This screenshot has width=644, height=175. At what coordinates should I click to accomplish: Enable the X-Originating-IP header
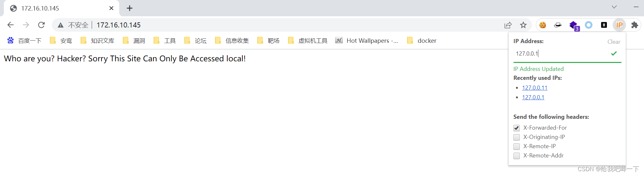click(x=517, y=137)
